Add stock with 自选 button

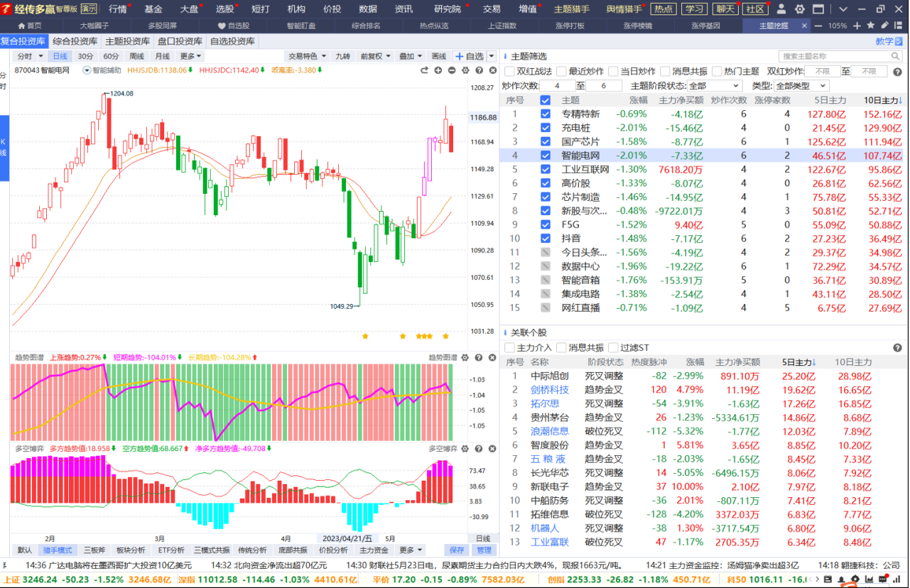pos(469,56)
